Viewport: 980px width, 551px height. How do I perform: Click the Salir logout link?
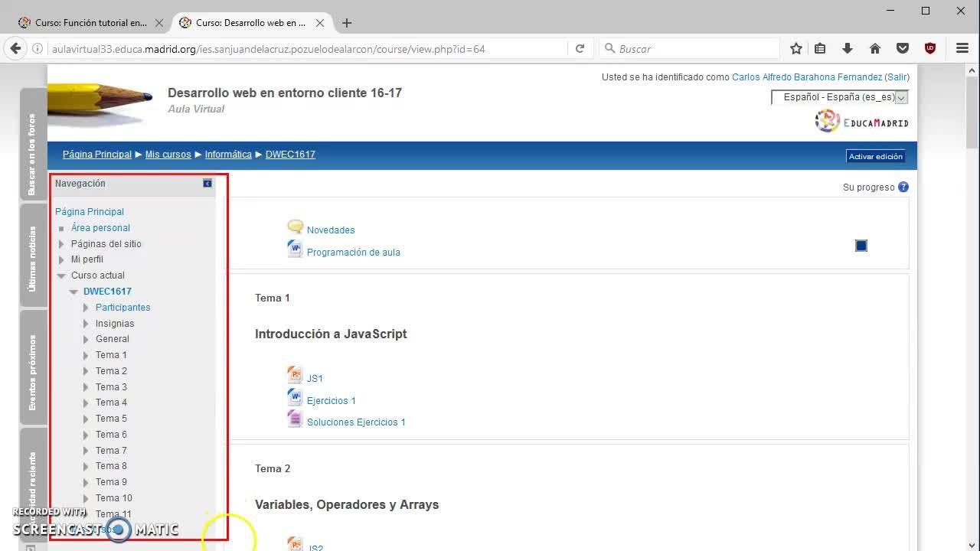pyautogui.click(x=897, y=77)
